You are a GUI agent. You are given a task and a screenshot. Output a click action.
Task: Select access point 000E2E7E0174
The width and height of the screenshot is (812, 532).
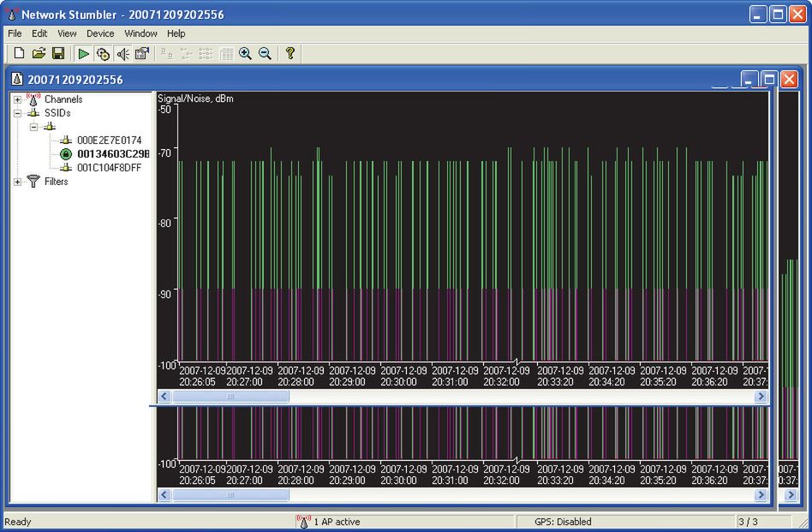tap(110, 140)
